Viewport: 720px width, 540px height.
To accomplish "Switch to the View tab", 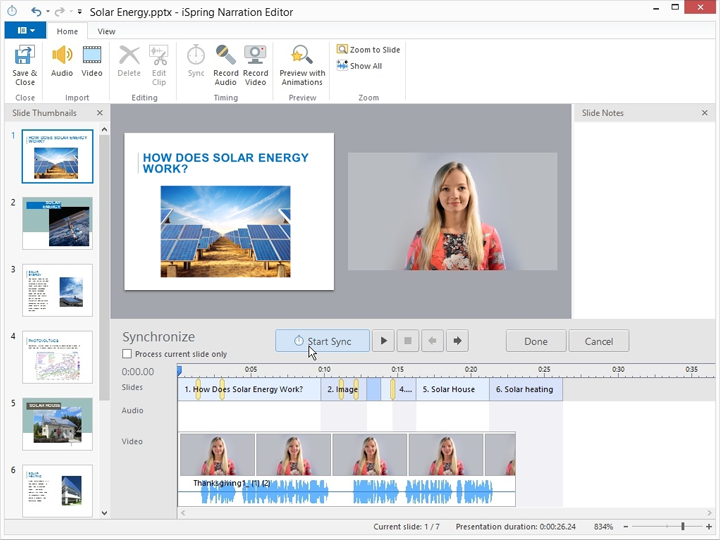I will click(x=106, y=31).
